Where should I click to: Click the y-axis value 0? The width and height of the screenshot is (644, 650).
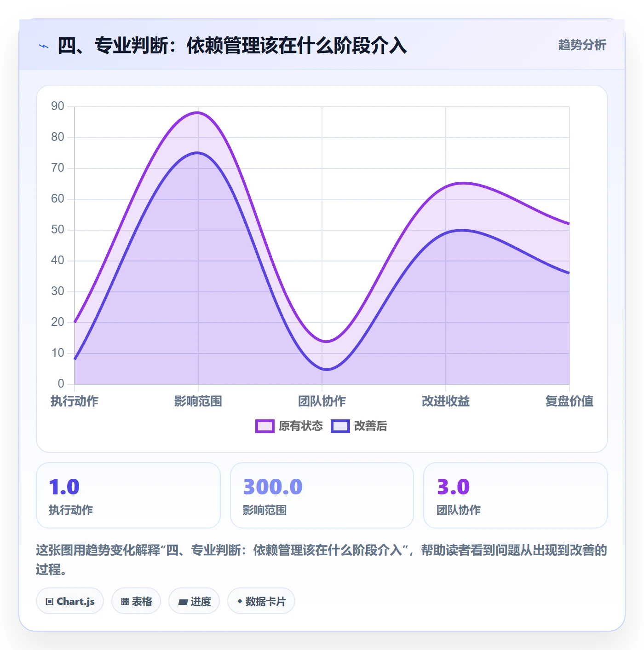click(61, 384)
